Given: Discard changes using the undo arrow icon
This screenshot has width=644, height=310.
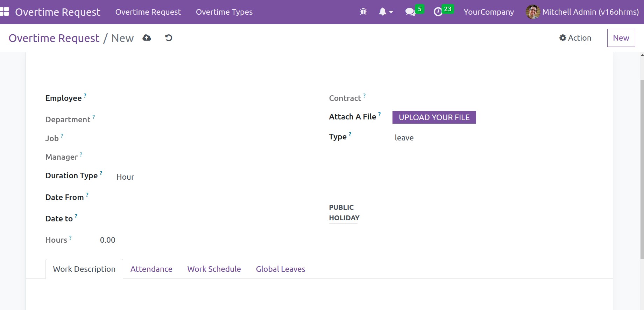Looking at the screenshot, I should pyautogui.click(x=169, y=38).
